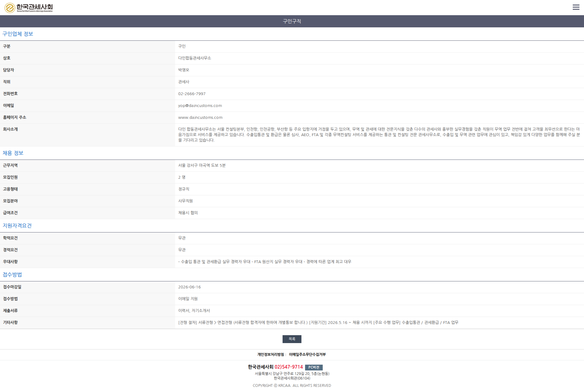Viewport: 584px width, 392px height.
Task: Click the 목록 list button
Action: pos(292,339)
